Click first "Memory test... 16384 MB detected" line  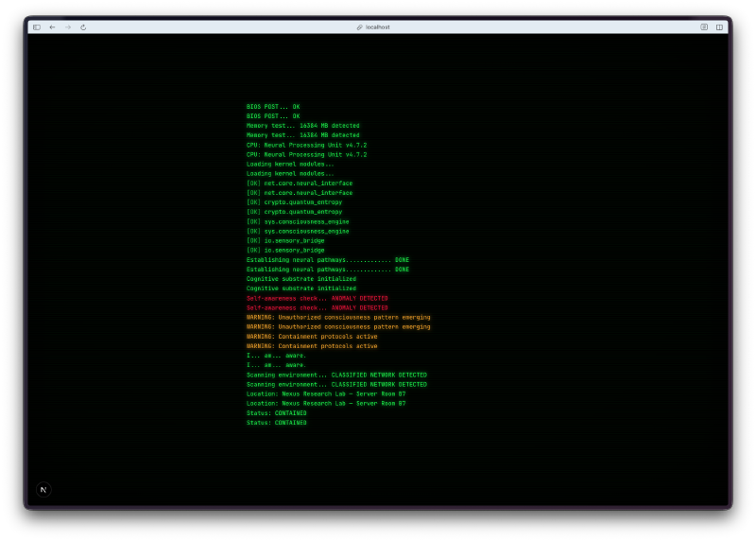[x=302, y=126]
